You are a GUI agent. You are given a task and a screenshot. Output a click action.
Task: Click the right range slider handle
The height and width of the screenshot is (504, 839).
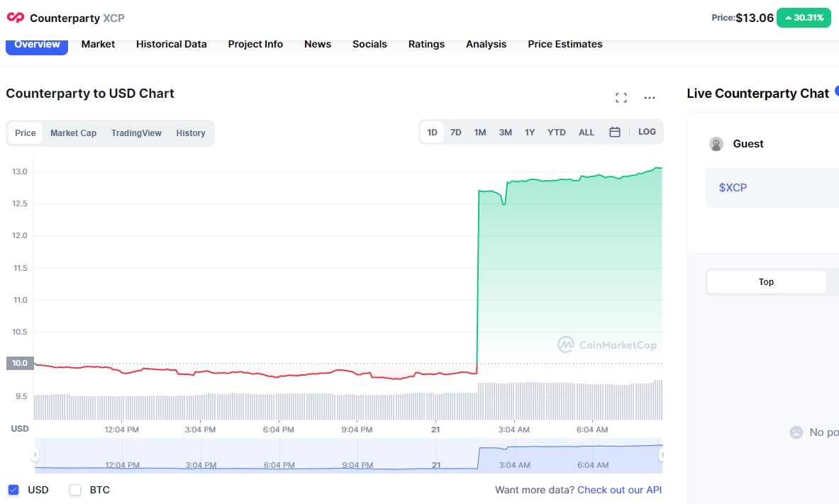tap(662, 455)
